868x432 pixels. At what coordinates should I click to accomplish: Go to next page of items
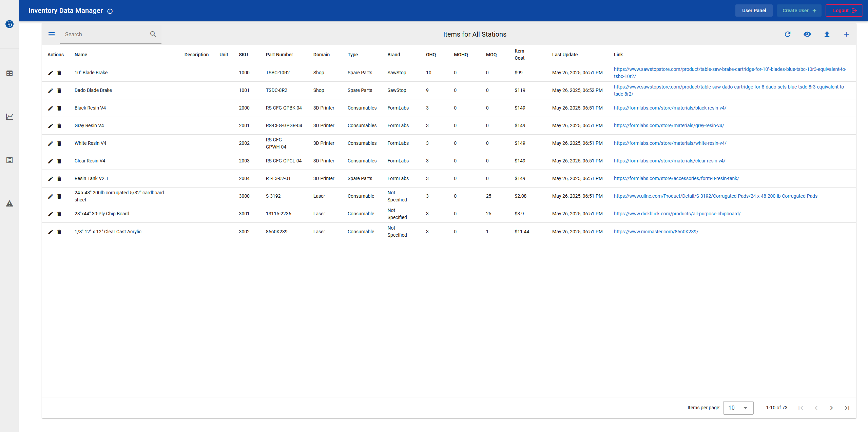click(831, 408)
